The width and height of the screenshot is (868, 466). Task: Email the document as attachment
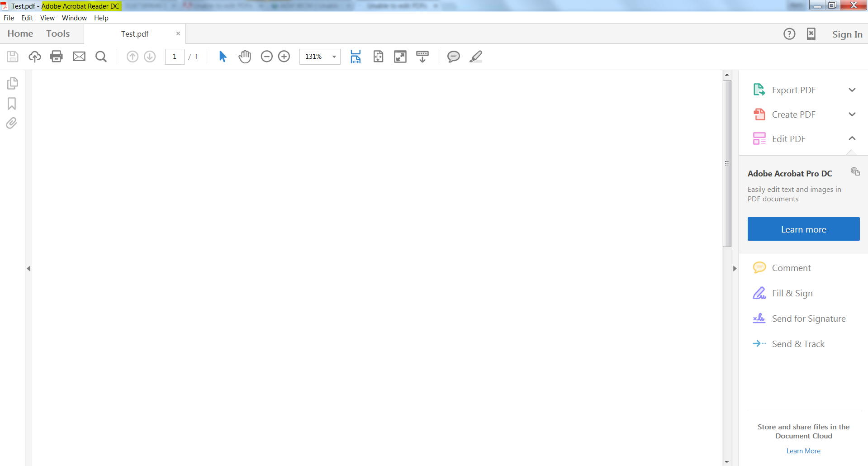79,57
